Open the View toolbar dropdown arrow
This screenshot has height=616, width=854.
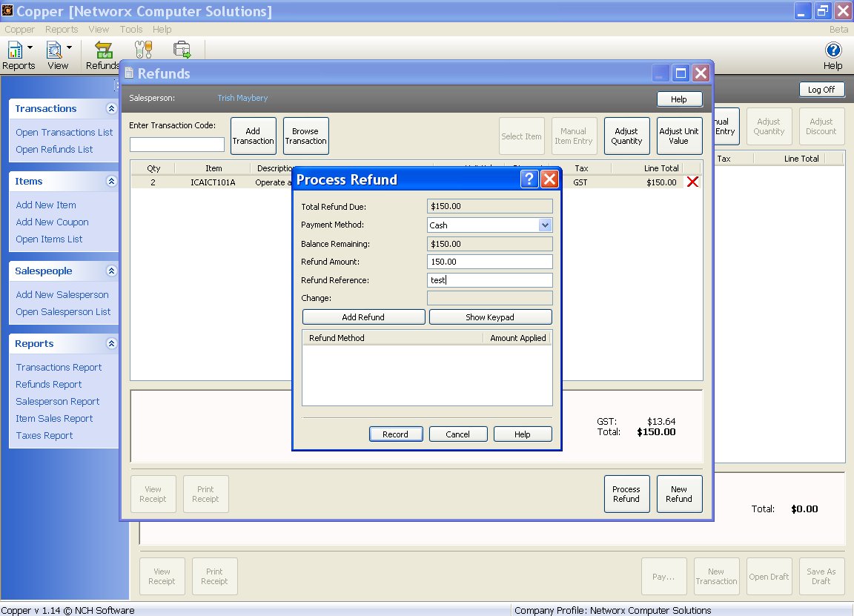coord(69,47)
